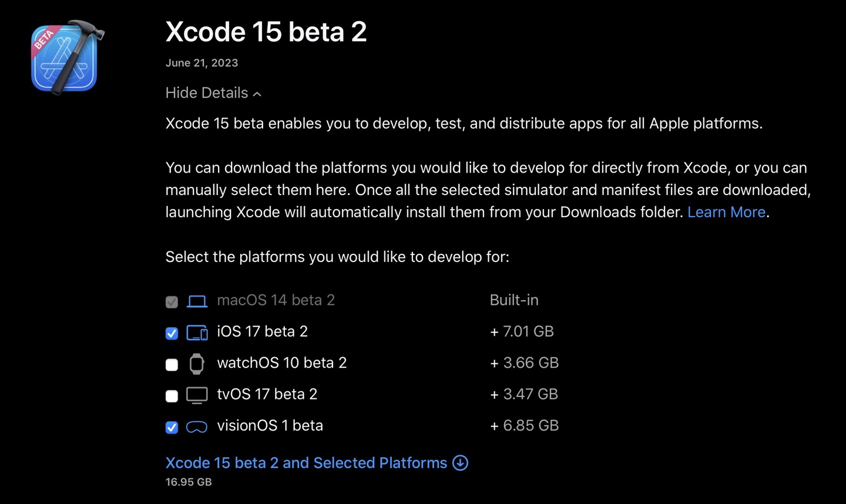Click the macOS laptop platform icon
Screen dimensions: 846x504
[197, 301]
